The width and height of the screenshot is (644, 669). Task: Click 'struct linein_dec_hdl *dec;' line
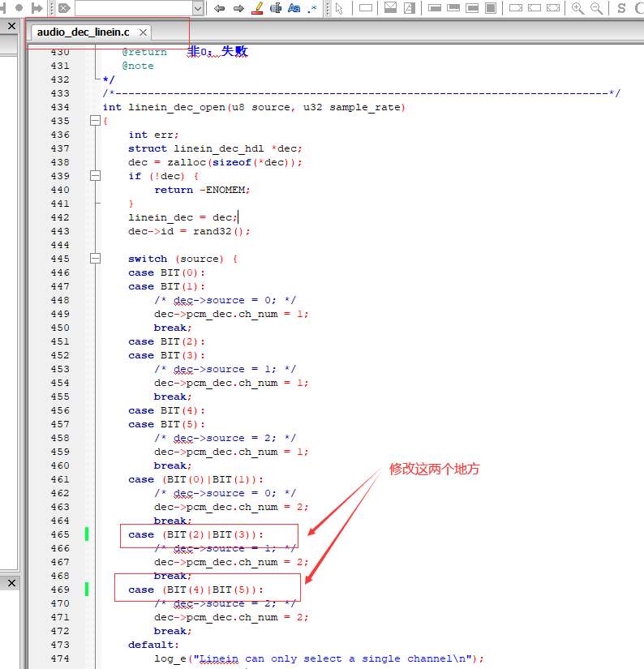[215, 148]
